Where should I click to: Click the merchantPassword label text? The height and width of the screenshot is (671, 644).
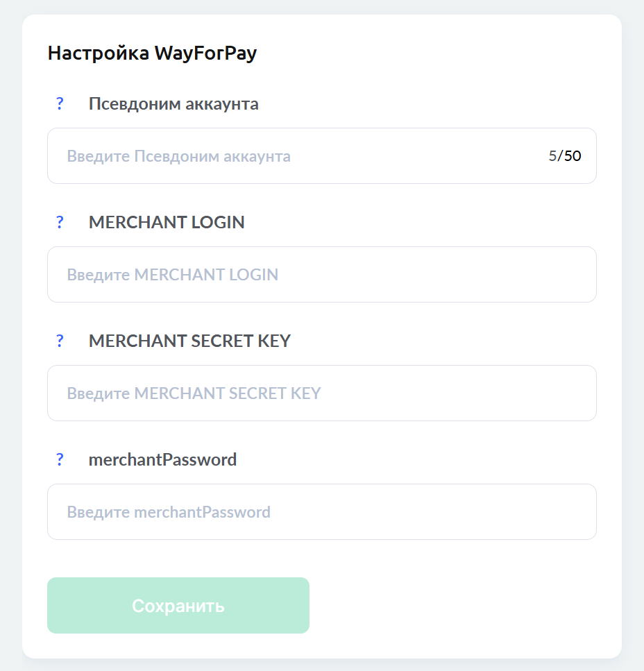click(162, 460)
